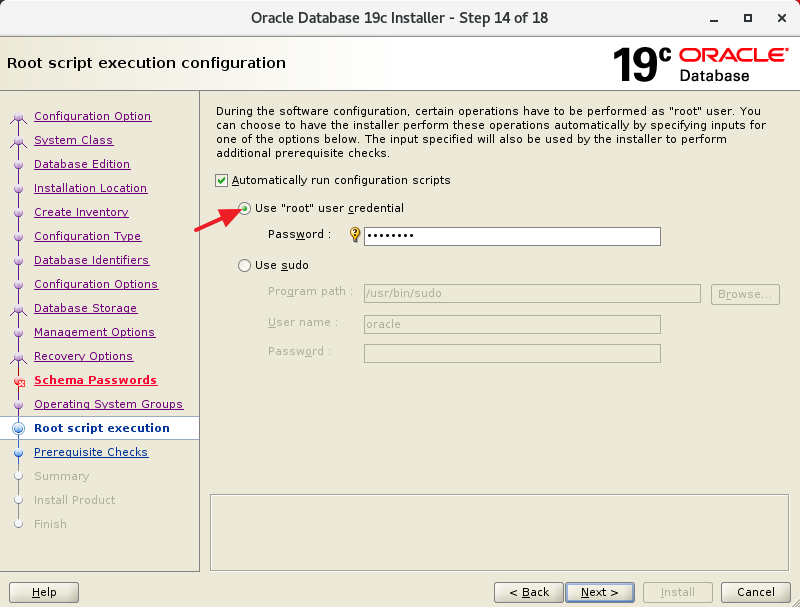Select the Use sudo radio button

click(244, 265)
